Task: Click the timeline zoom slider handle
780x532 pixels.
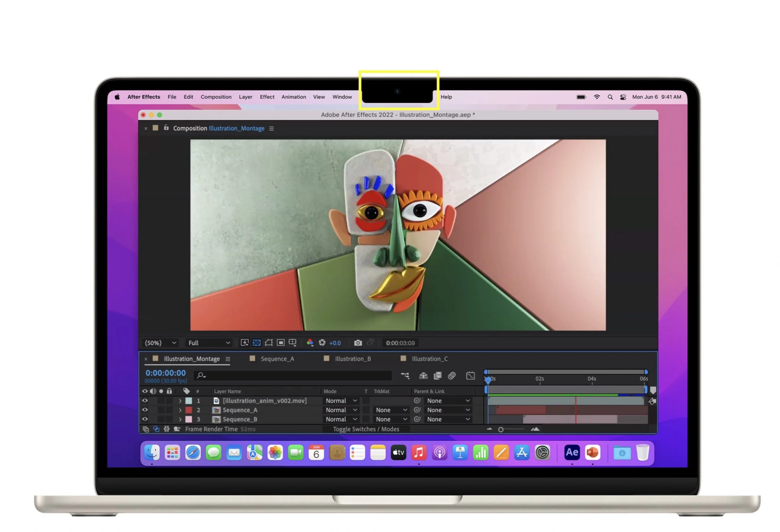Action: (500, 430)
